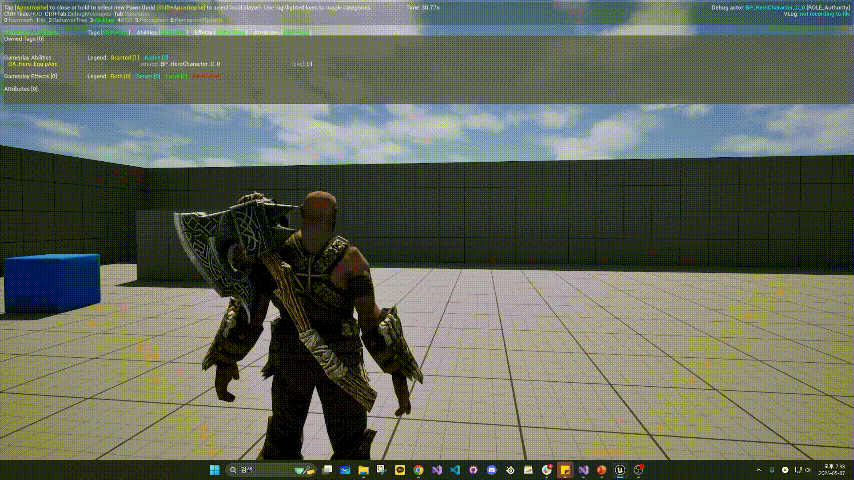Screen dimensions: 854x480
Task: Switch to the Unreal Engine taskbar icon
Action: pyautogui.click(x=620, y=470)
